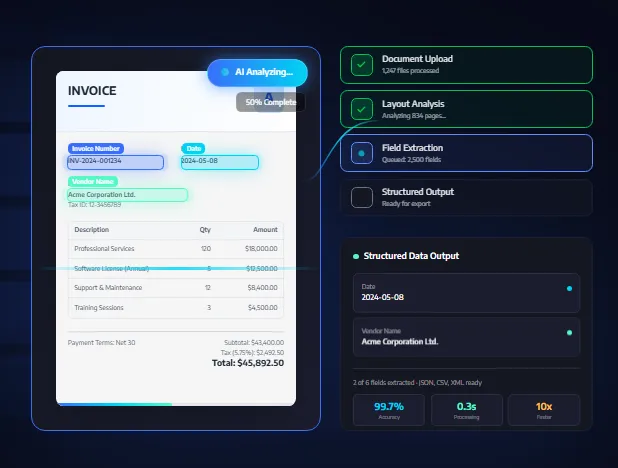Click the blue status dot on Date card
618x468 pixels.
click(569, 289)
